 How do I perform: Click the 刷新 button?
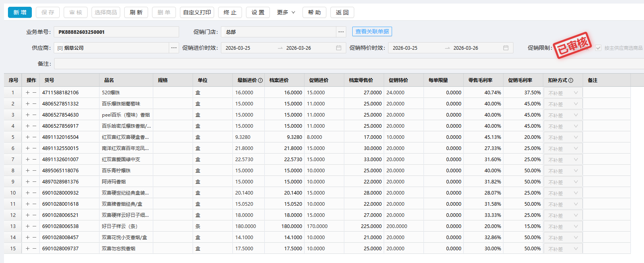(136, 13)
